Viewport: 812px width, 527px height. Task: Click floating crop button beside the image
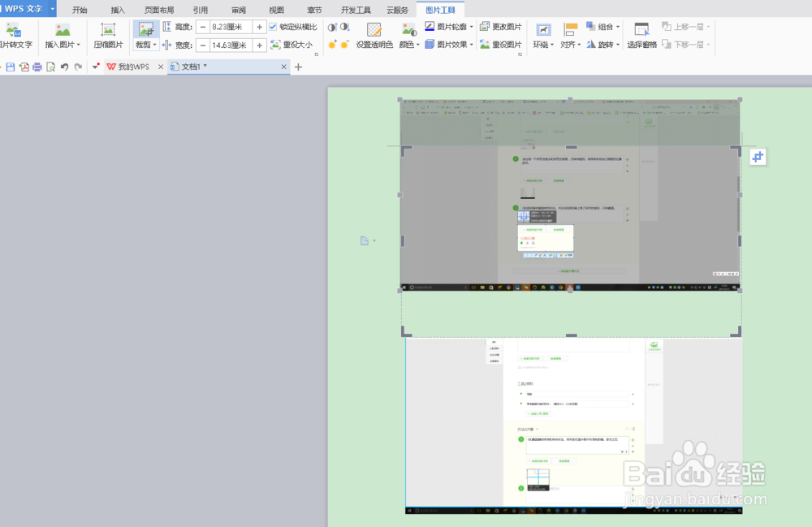758,157
